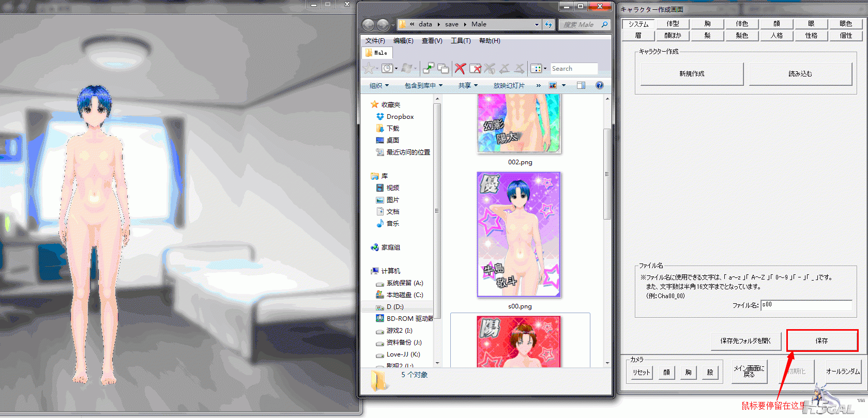Click the Explorer back navigation arrow

coord(368,25)
